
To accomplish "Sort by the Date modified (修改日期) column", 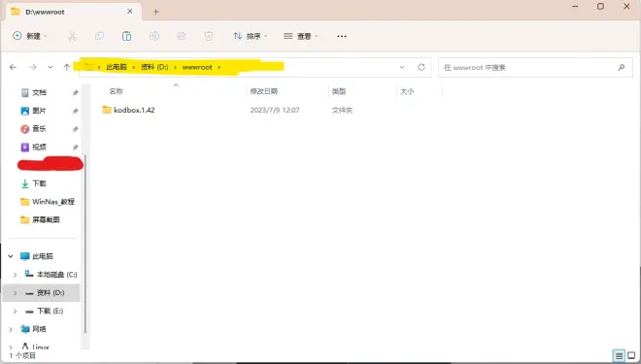I will click(x=263, y=91).
